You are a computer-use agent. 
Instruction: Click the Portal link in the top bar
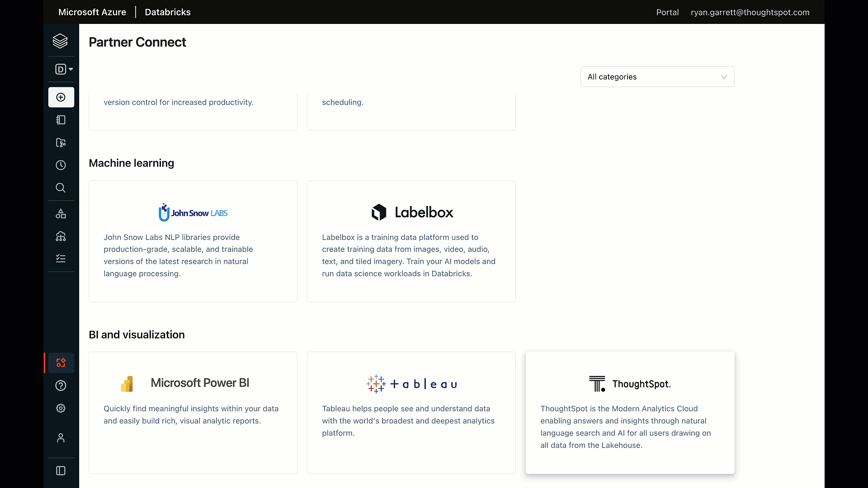point(667,12)
